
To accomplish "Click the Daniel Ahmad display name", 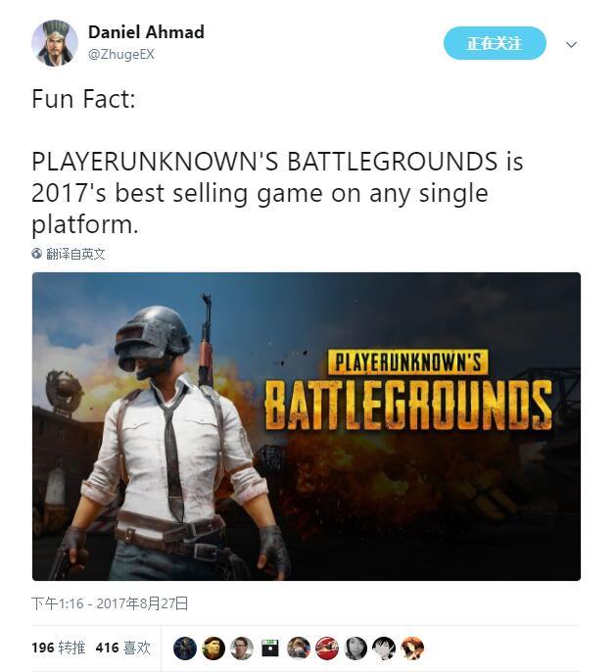I will (146, 32).
